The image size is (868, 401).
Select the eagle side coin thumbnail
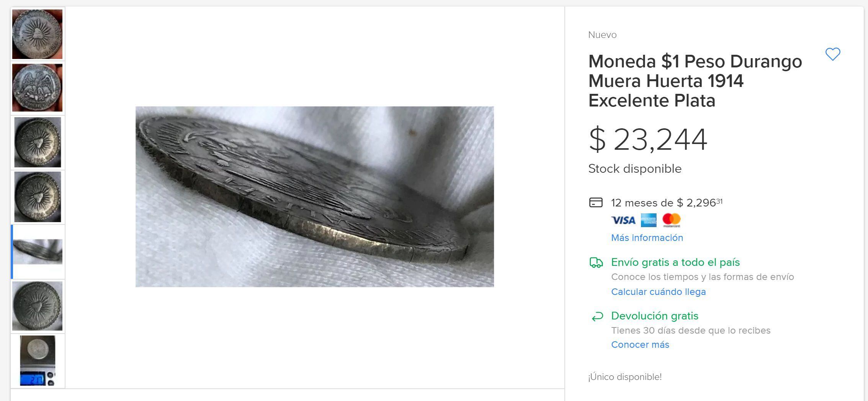click(38, 88)
